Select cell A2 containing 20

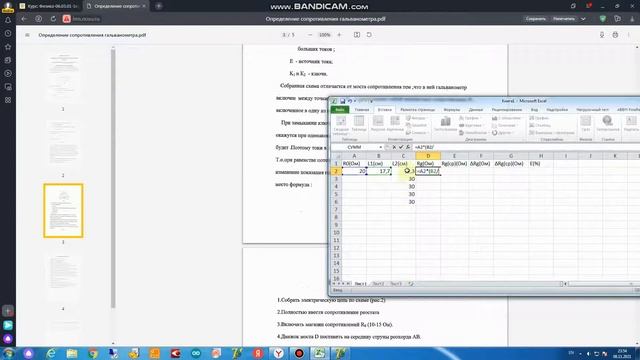(x=354, y=171)
